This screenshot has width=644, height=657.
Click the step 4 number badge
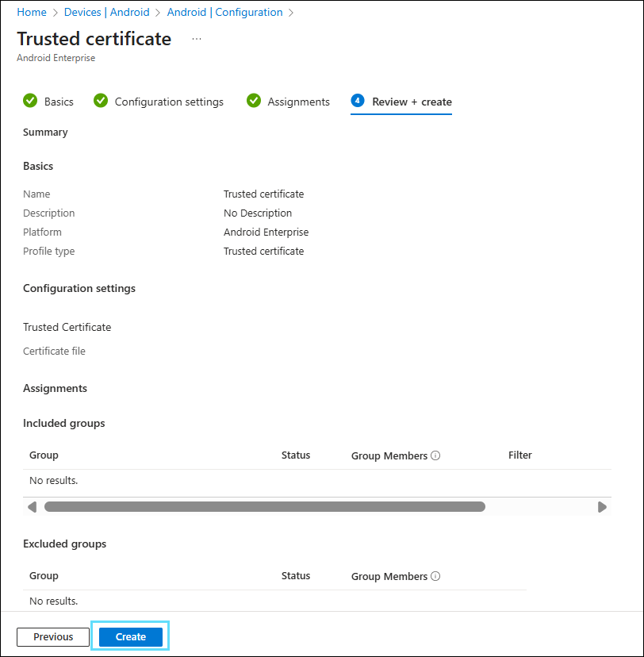point(358,101)
